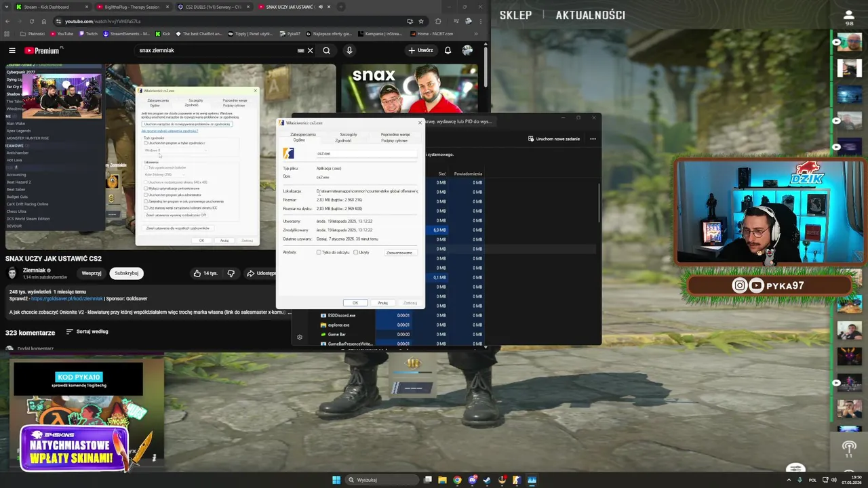Open File Explorer from the taskbar
Screen dimensions: 868x488
442,480
